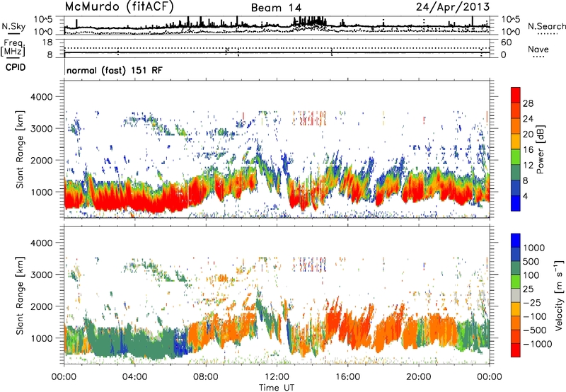Click the "16:00" time tick label
566x392 pixels.
tap(347, 377)
